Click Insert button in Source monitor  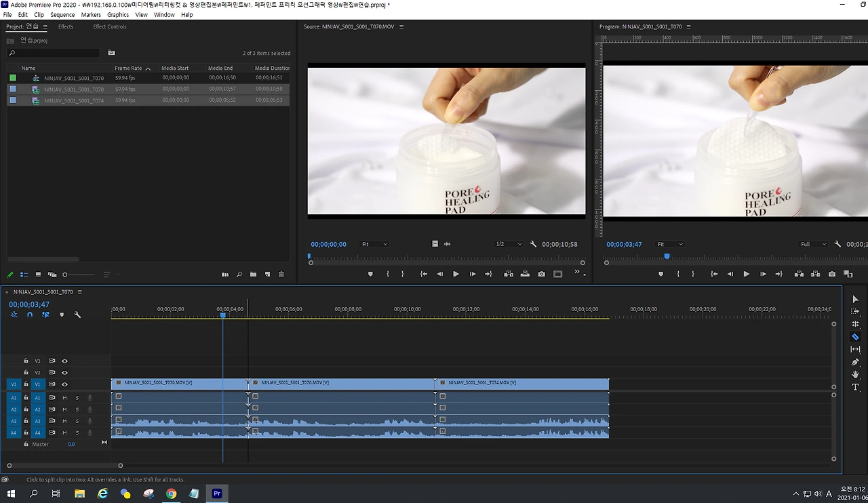509,274
